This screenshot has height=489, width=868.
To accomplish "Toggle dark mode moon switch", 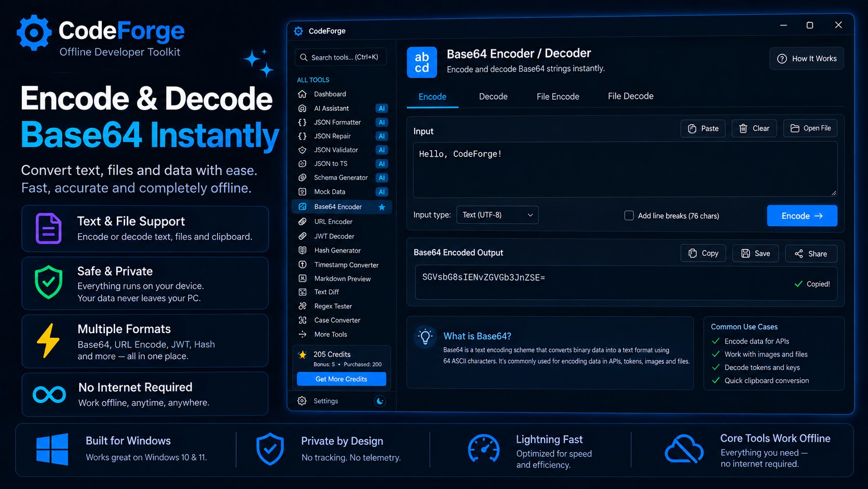I will [x=380, y=401].
